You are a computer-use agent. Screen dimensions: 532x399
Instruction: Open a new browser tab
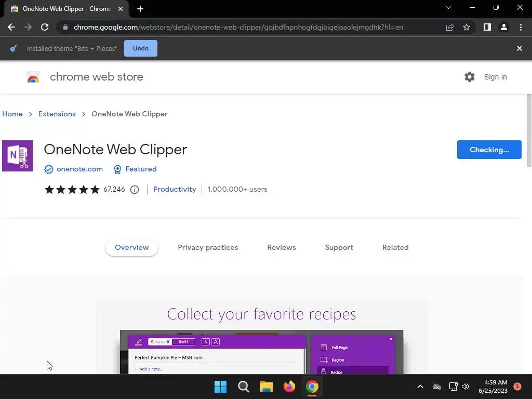click(140, 9)
